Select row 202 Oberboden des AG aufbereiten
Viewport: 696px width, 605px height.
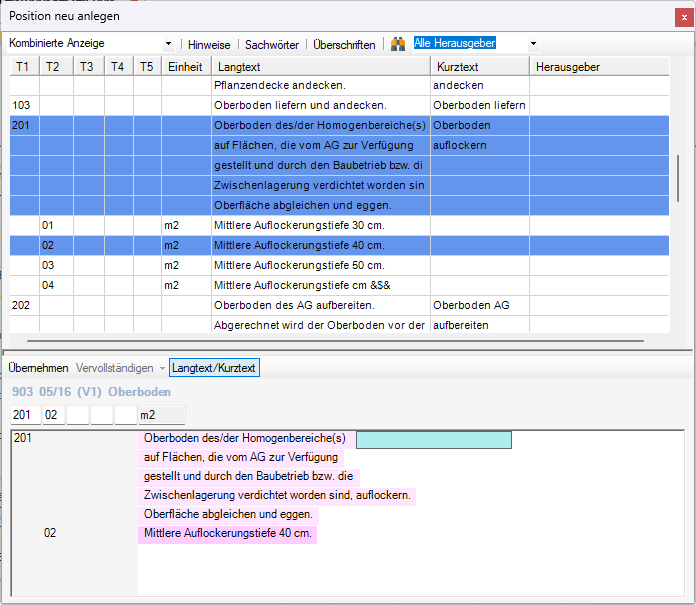pos(339,305)
